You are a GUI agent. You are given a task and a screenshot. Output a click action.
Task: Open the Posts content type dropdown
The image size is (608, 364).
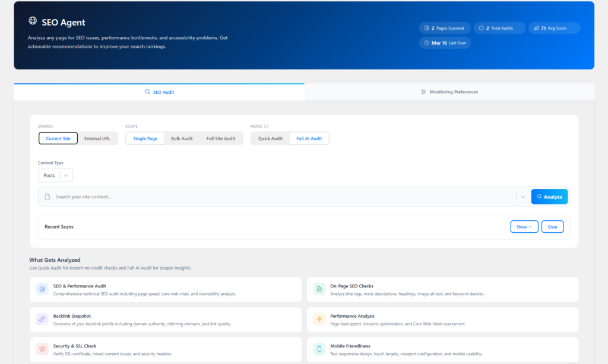click(x=55, y=175)
